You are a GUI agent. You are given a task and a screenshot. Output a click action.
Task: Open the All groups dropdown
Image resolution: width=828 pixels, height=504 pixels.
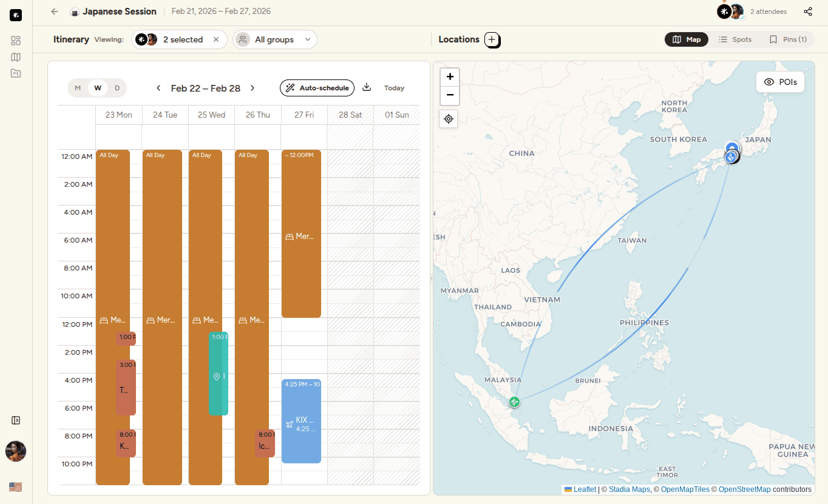pos(275,40)
